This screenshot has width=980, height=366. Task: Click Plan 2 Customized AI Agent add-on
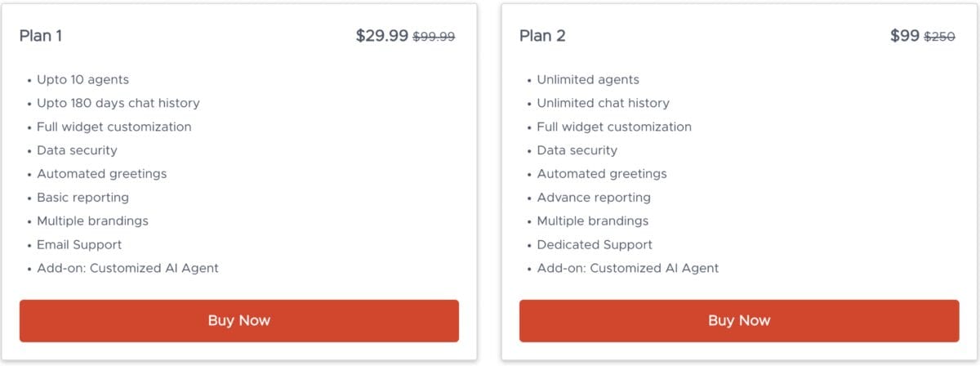coord(628,268)
